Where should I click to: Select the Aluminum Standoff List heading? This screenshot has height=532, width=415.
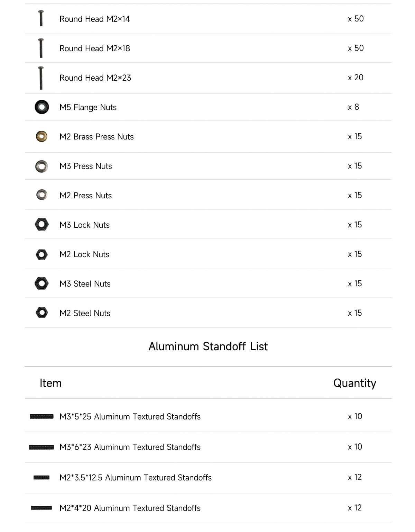(x=208, y=346)
